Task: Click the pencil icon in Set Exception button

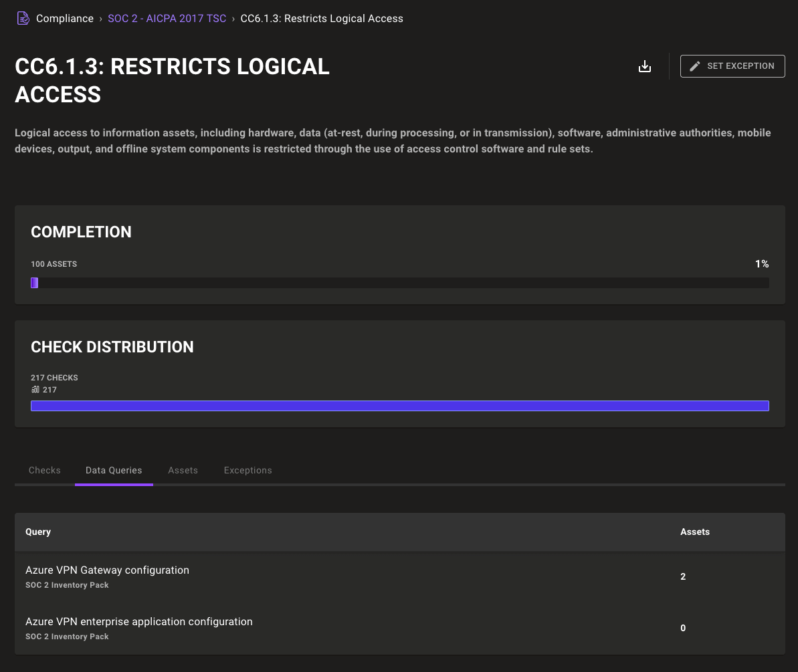Action: (694, 66)
